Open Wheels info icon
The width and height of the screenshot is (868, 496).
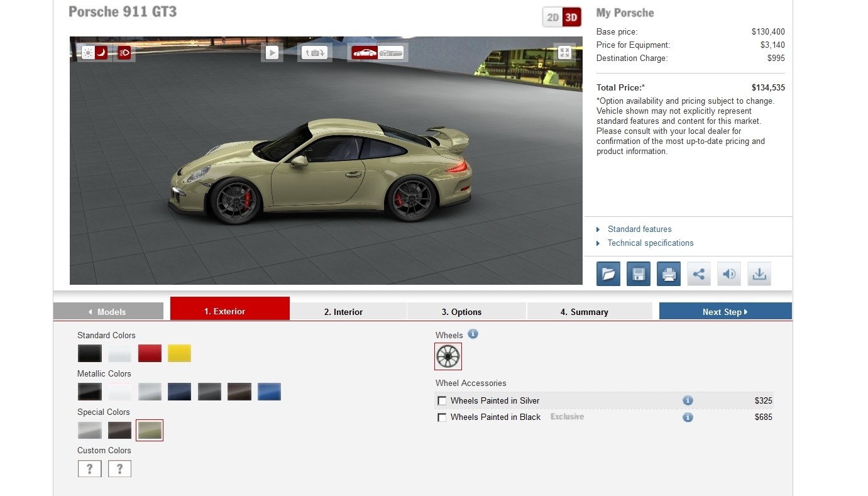click(x=473, y=334)
